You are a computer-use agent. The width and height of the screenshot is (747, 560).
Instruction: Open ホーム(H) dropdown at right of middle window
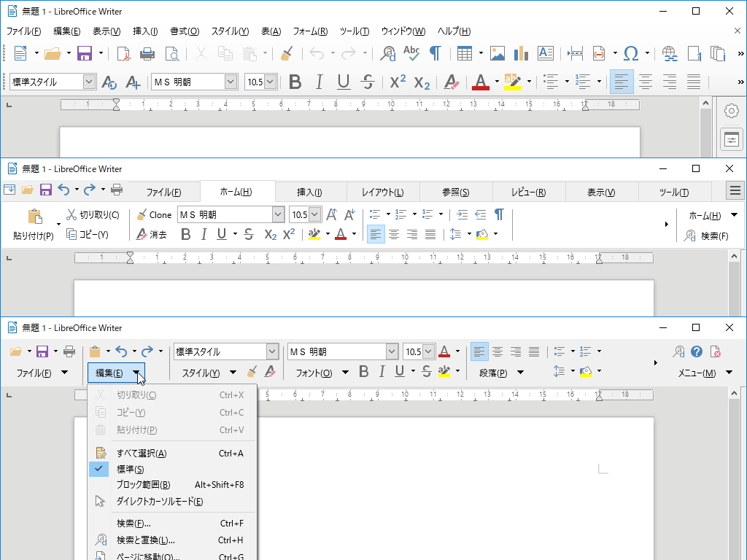click(x=734, y=215)
